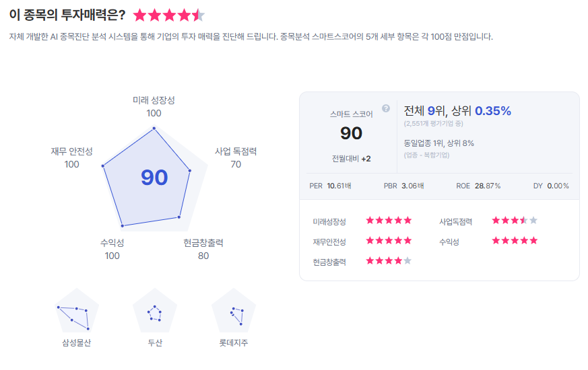Open the 롯데지주 pentagon chart thumbnail
This screenshot has width=588, height=370.
coord(234,312)
